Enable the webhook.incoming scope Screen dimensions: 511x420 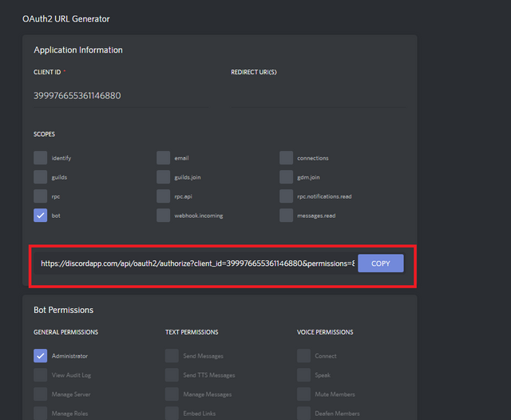click(163, 216)
